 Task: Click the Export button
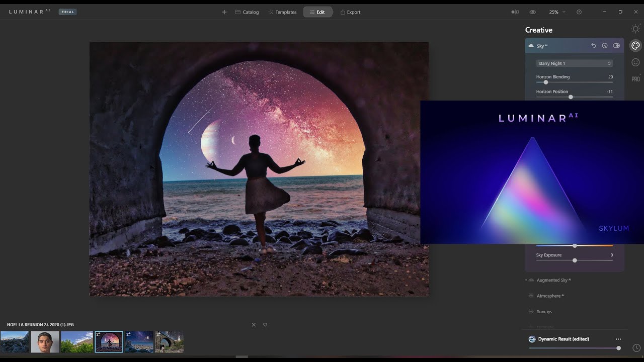click(x=351, y=12)
